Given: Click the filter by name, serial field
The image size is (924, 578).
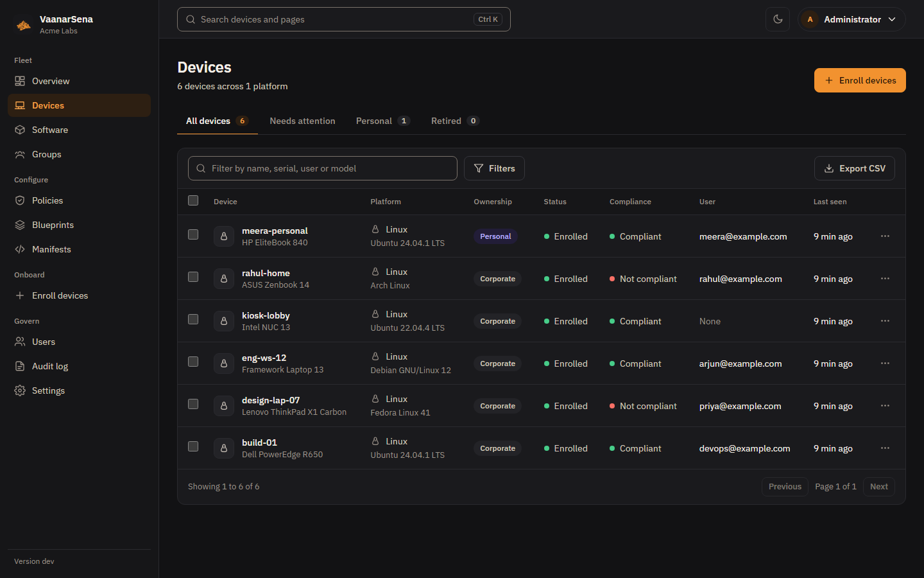Looking at the screenshot, I should (323, 168).
